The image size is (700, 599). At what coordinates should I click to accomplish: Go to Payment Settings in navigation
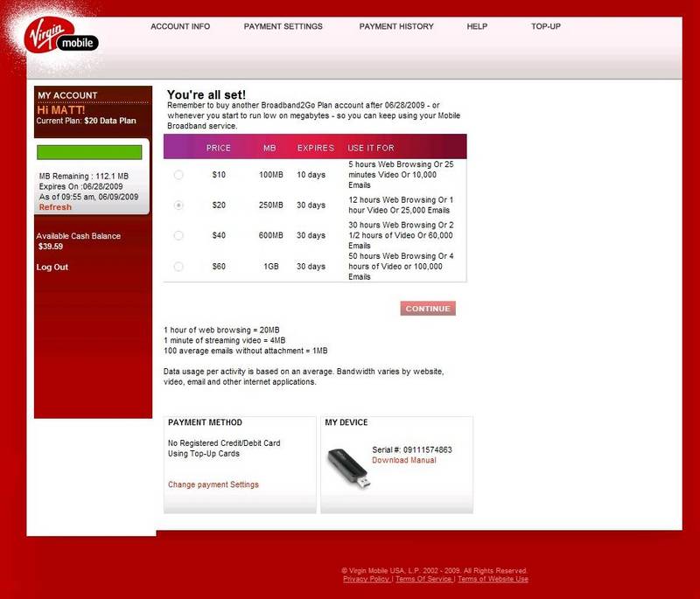coord(283,26)
